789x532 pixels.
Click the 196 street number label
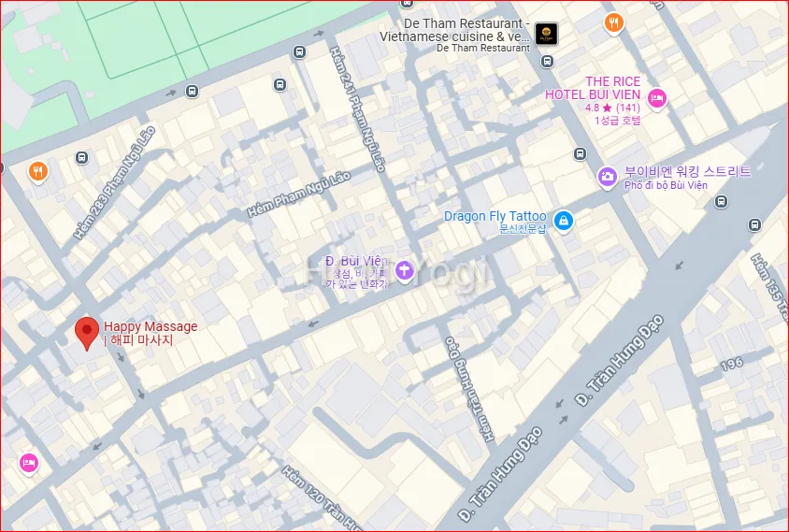coord(731,364)
